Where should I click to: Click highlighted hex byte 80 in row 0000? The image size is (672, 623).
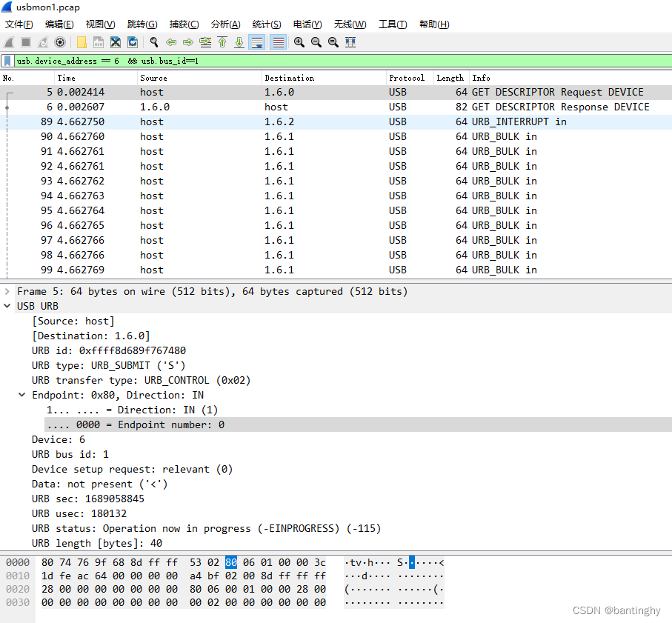(231, 562)
